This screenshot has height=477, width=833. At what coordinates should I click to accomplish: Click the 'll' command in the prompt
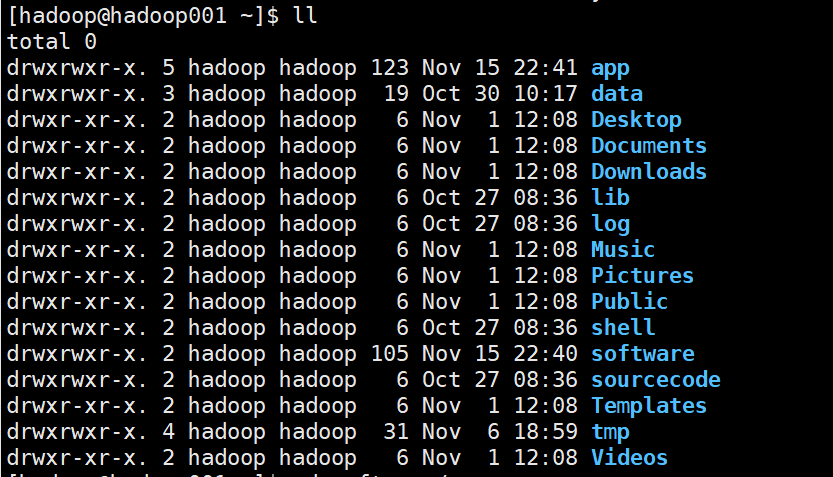coord(305,15)
